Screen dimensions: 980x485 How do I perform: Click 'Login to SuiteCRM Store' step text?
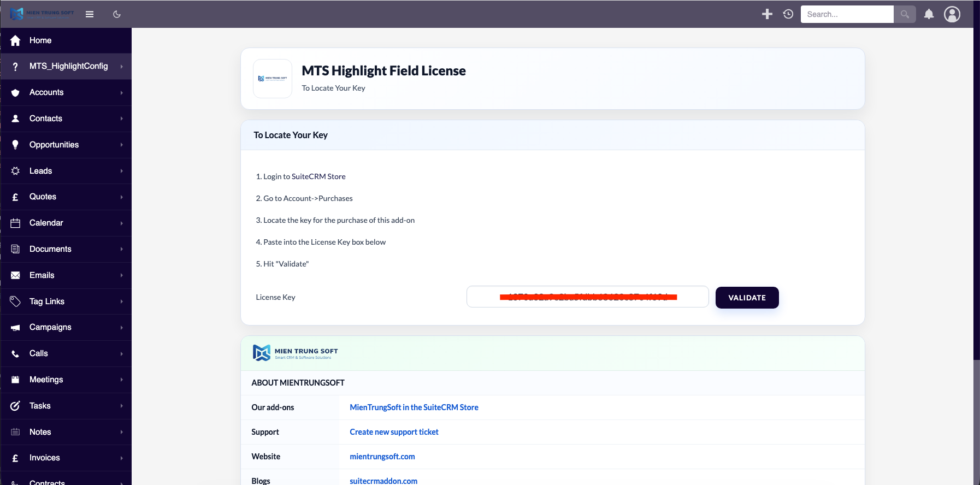(x=300, y=176)
